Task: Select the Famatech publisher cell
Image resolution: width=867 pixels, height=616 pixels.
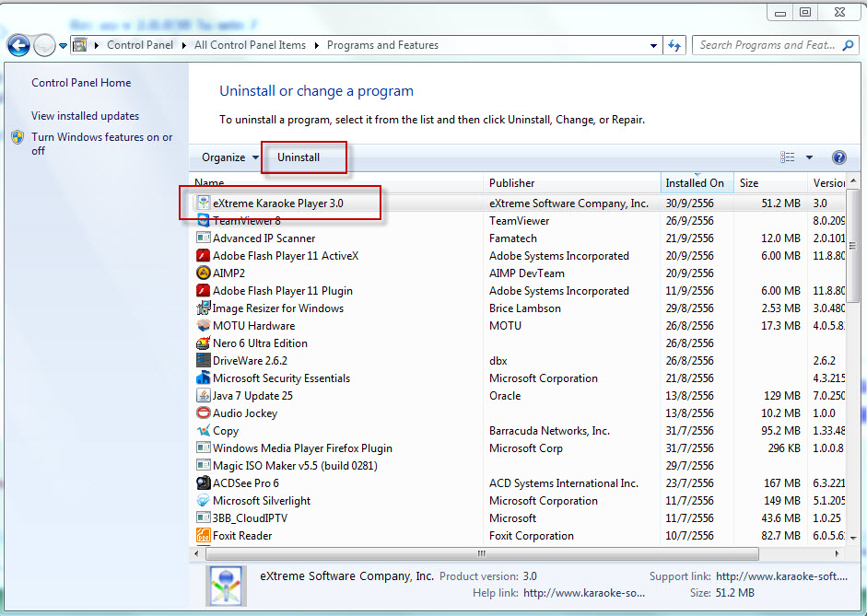Action: click(x=513, y=238)
